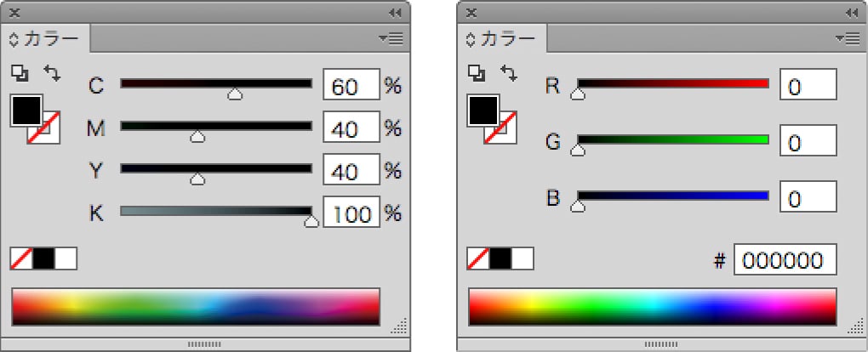868x352 pixels.
Task: Open the CMYK color panel flyout menu
Action: pyautogui.click(x=392, y=38)
